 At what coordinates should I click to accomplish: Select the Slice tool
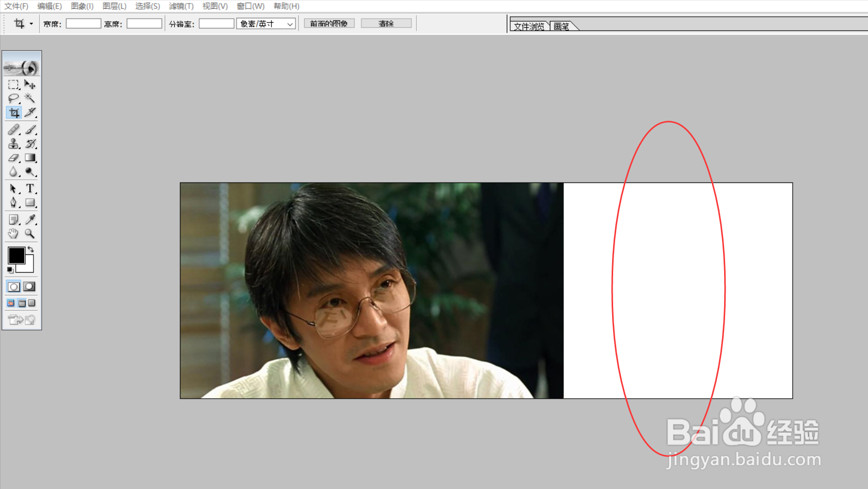30,112
